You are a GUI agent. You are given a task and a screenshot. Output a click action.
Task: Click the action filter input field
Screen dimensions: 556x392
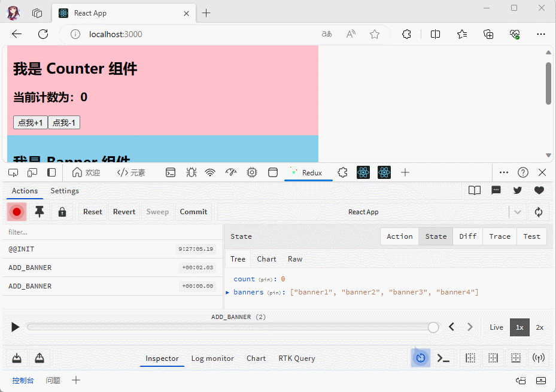(x=112, y=232)
